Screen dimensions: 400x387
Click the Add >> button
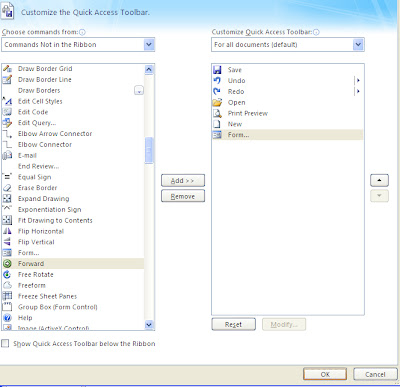[183, 181]
